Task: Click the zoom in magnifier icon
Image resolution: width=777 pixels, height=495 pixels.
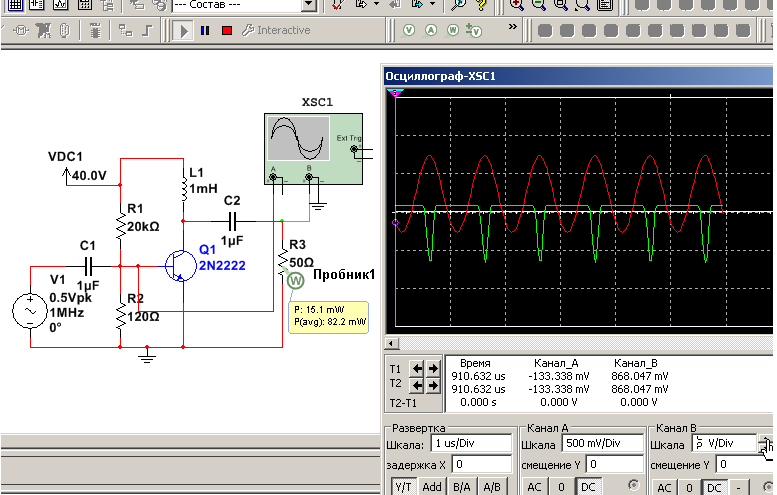Action: click(x=517, y=5)
